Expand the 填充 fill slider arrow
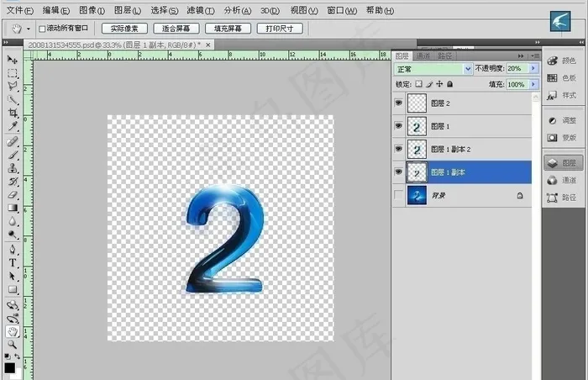The height and width of the screenshot is (380, 588). 533,85
